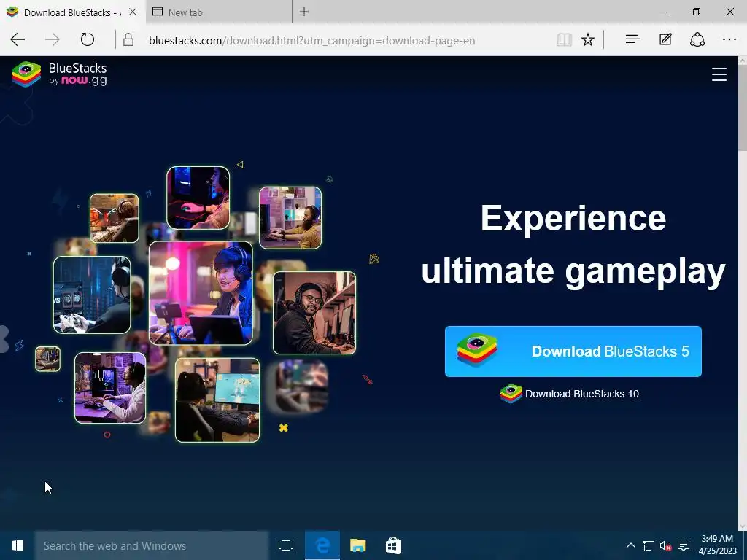The width and height of the screenshot is (747, 560).
Task: Click photo of gamer with airplane game monitor
Action: (217, 400)
